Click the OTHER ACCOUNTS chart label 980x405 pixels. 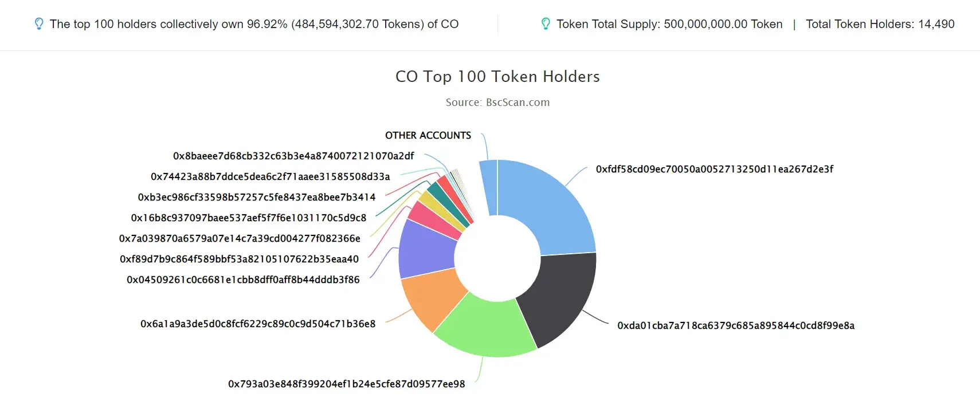[x=428, y=135]
